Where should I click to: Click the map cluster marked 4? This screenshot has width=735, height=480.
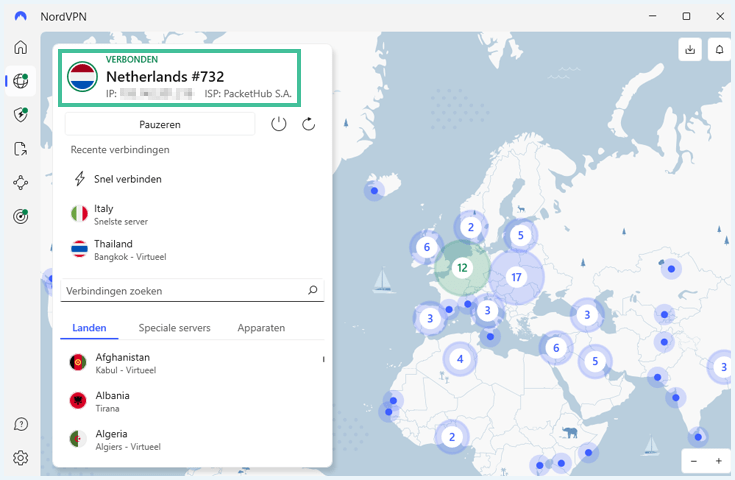(460, 359)
